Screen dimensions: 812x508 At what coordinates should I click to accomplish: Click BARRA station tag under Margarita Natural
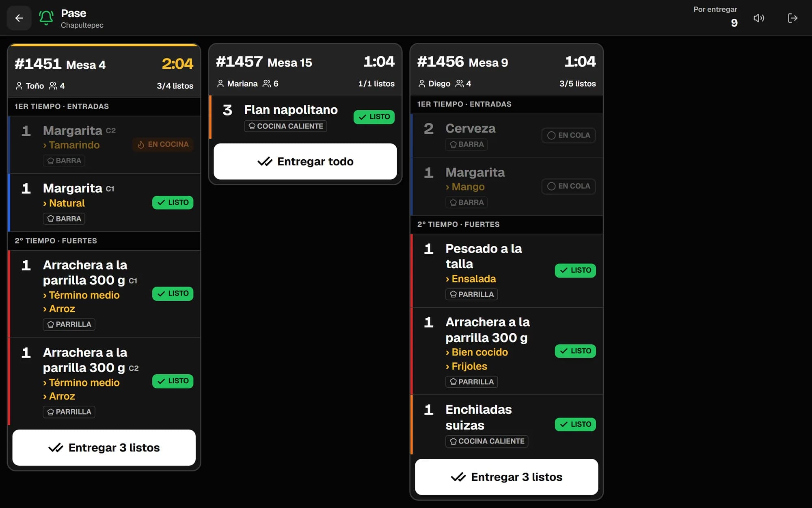click(x=64, y=219)
